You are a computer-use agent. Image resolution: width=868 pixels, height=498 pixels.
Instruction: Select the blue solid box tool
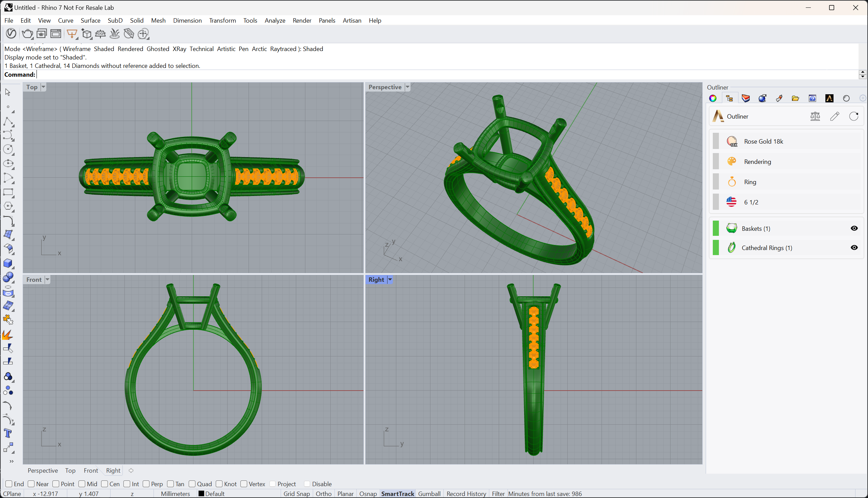(x=8, y=264)
